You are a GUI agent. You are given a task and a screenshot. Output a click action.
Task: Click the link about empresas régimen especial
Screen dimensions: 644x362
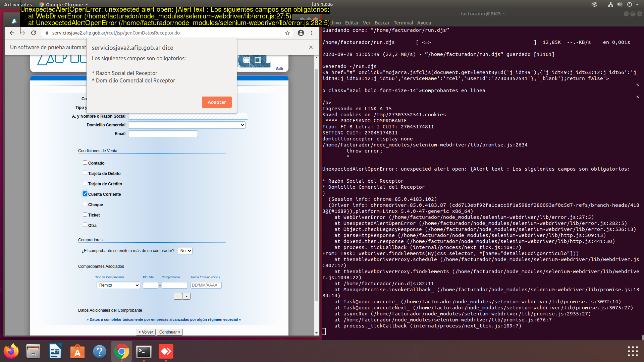(164, 319)
